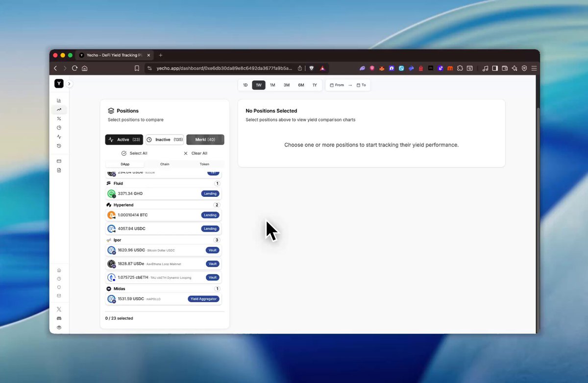Viewport: 588px width, 383px height.
Task: Select the 3371.34 GHO Fluid position
Action: coord(164,193)
